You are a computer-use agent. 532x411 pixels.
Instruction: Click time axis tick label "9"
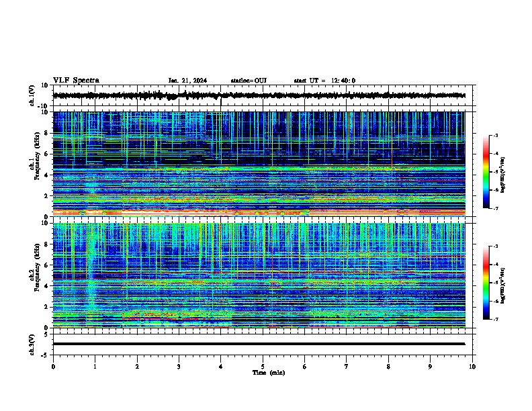[430, 367]
